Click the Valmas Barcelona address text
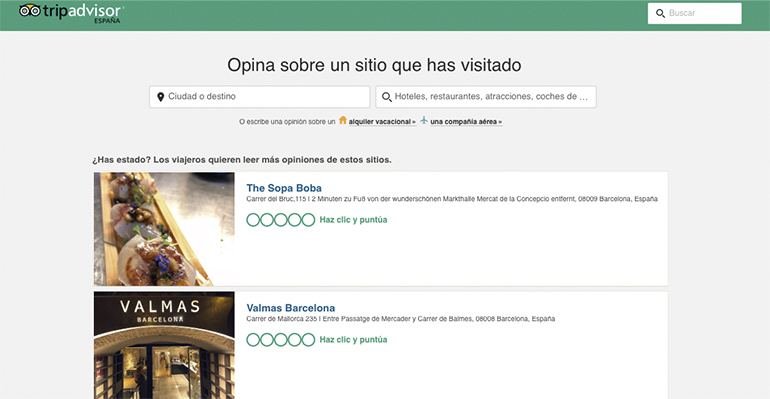The height and width of the screenshot is (399, 770). (x=401, y=319)
